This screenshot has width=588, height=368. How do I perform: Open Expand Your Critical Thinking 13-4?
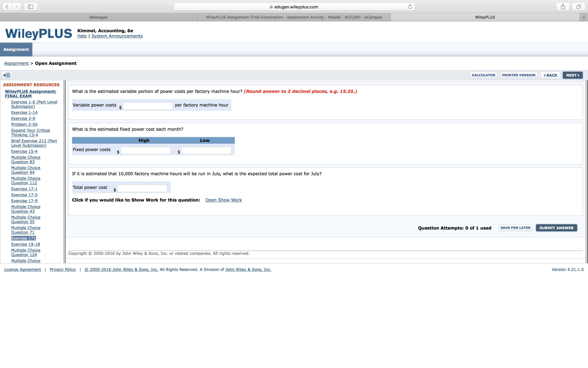point(30,133)
